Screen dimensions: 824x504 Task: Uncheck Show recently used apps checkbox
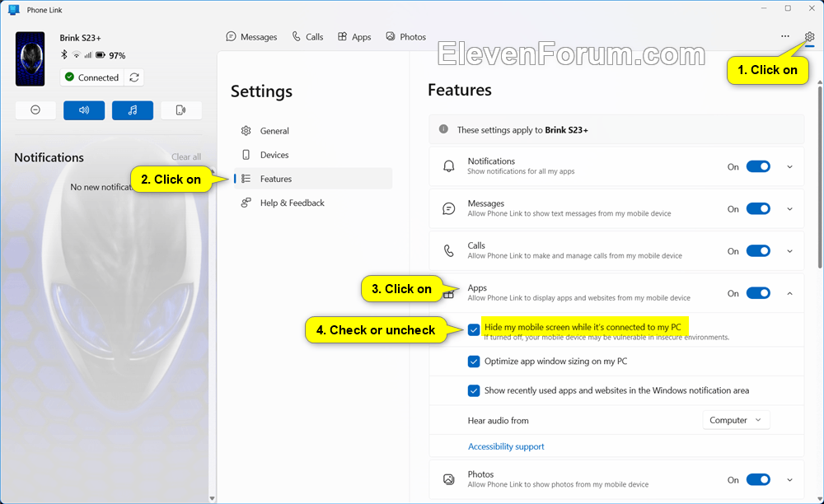(474, 390)
